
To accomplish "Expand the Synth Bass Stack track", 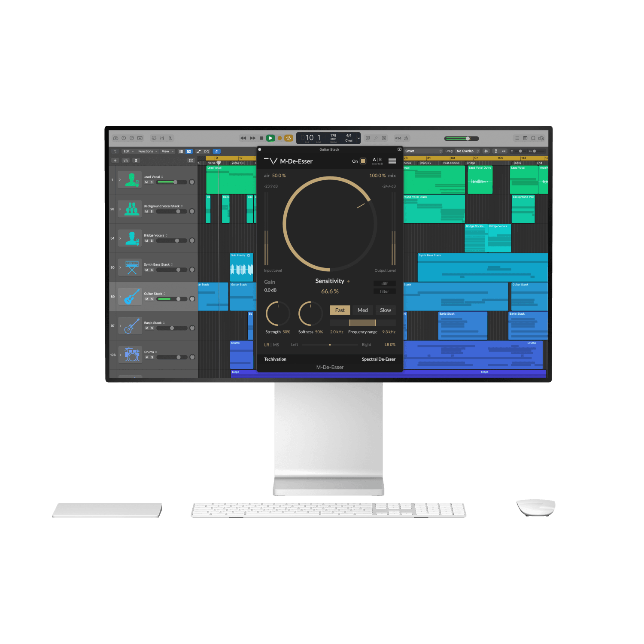I will 120,267.
